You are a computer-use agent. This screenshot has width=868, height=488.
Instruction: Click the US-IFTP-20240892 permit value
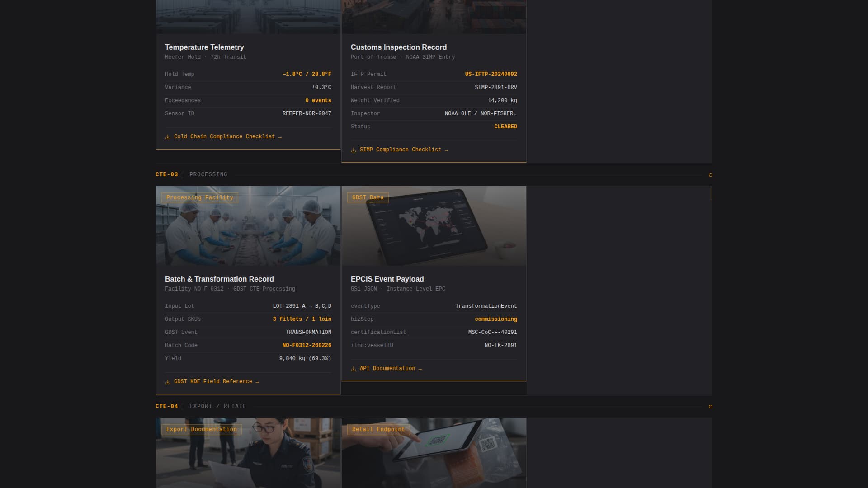(x=491, y=74)
